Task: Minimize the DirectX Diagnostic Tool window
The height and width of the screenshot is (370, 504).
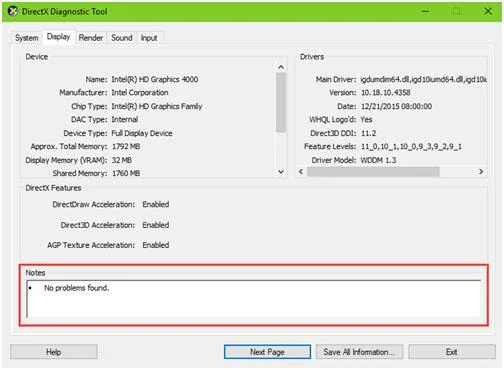Action: pyautogui.click(x=425, y=11)
